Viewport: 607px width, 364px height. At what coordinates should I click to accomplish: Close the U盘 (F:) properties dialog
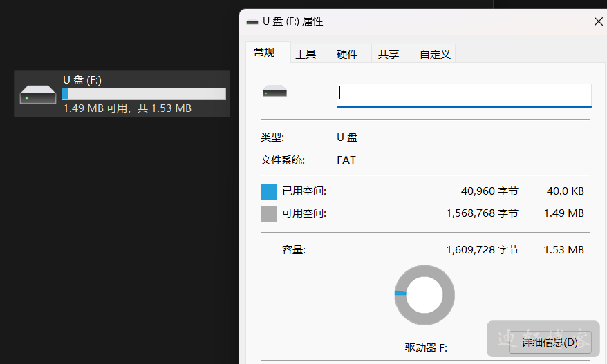[x=598, y=22]
